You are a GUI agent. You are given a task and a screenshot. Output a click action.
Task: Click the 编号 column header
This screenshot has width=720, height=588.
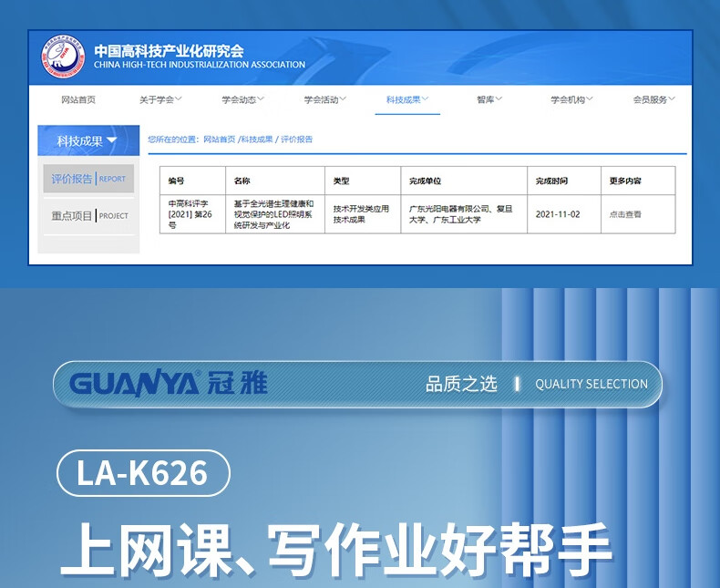192,181
